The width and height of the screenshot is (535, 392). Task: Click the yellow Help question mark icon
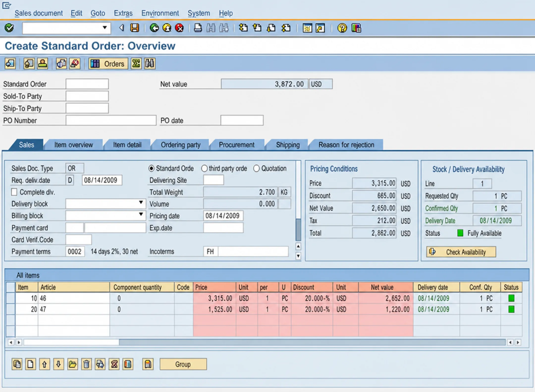342,28
